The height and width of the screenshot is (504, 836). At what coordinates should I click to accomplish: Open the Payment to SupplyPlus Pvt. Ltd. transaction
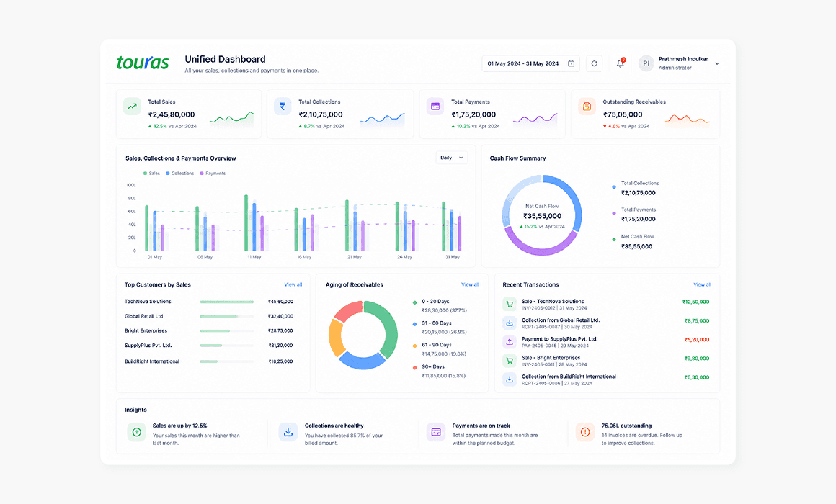(606, 341)
